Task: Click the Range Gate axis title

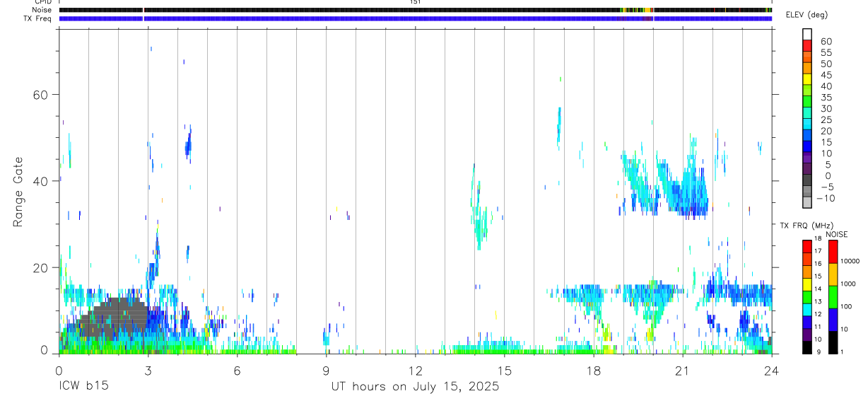Action: (19, 192)
